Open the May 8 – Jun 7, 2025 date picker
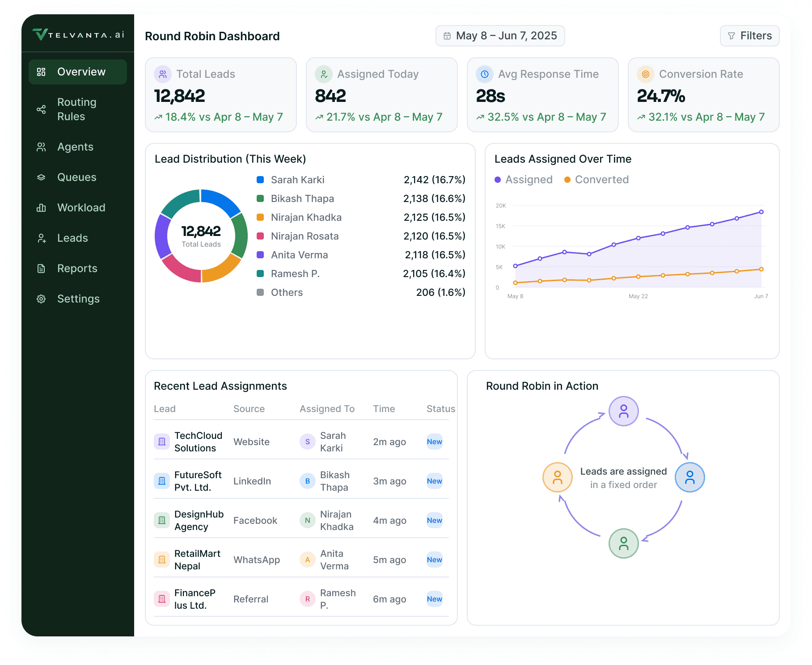 coord(500,36)
